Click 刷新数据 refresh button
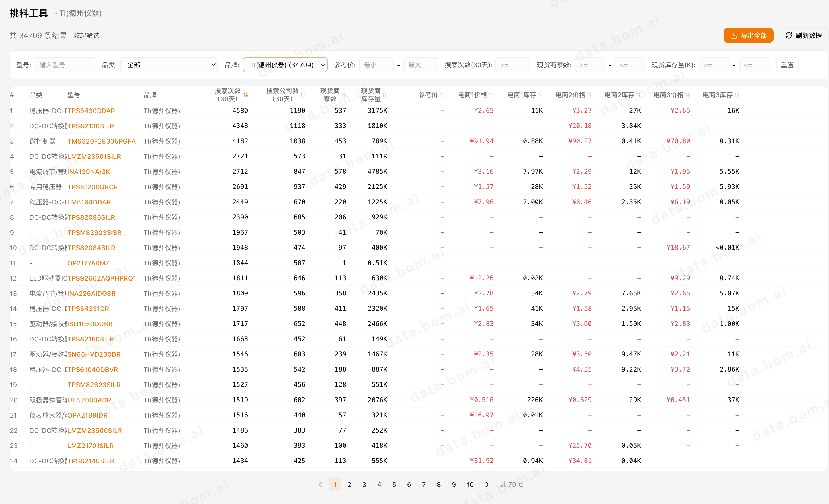Image resolution: width=829 pixels, height=504 pixels. point(803,35)
